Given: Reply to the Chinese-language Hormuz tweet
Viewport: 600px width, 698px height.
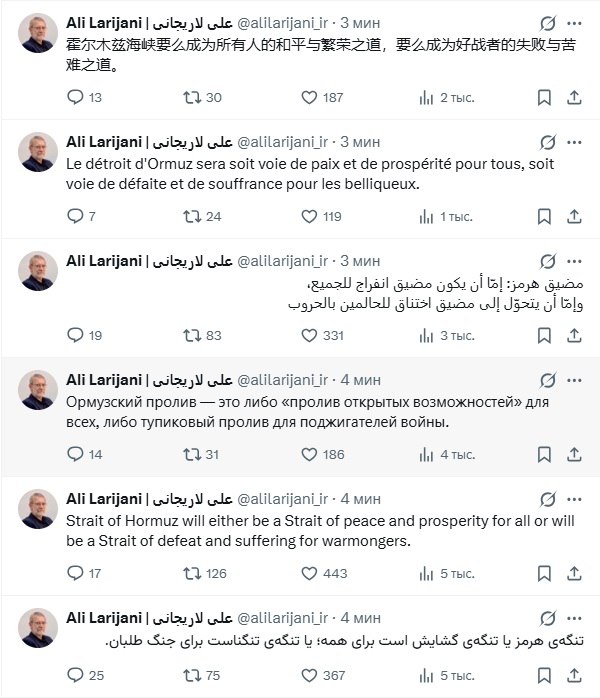Looking at the screenshot, I should point(76,97).
